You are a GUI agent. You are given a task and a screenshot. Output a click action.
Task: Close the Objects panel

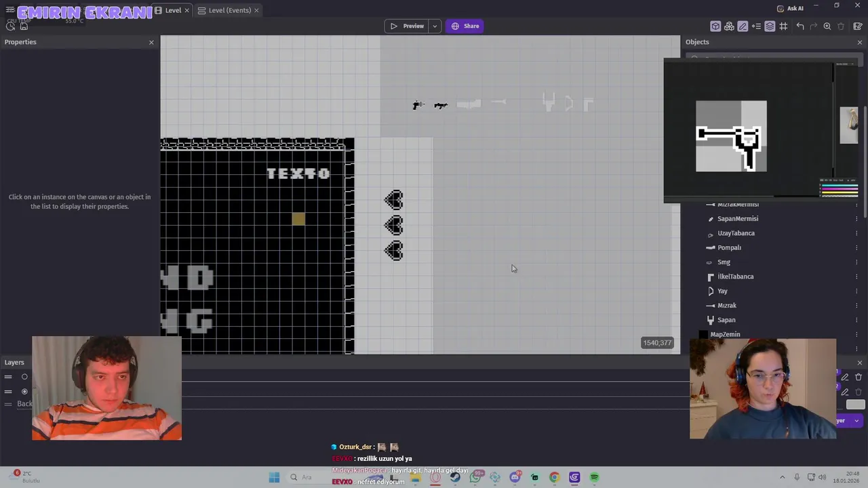860,42
